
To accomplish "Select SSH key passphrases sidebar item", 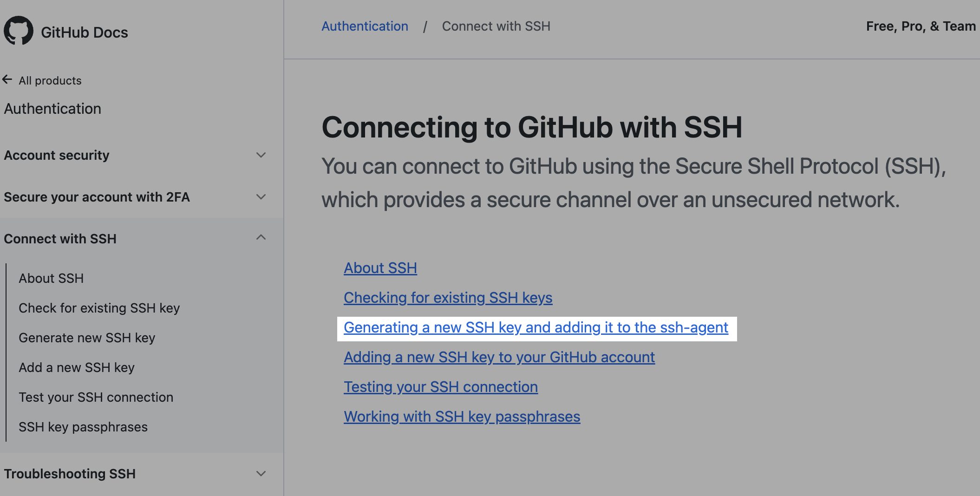I will click(83, 427).
